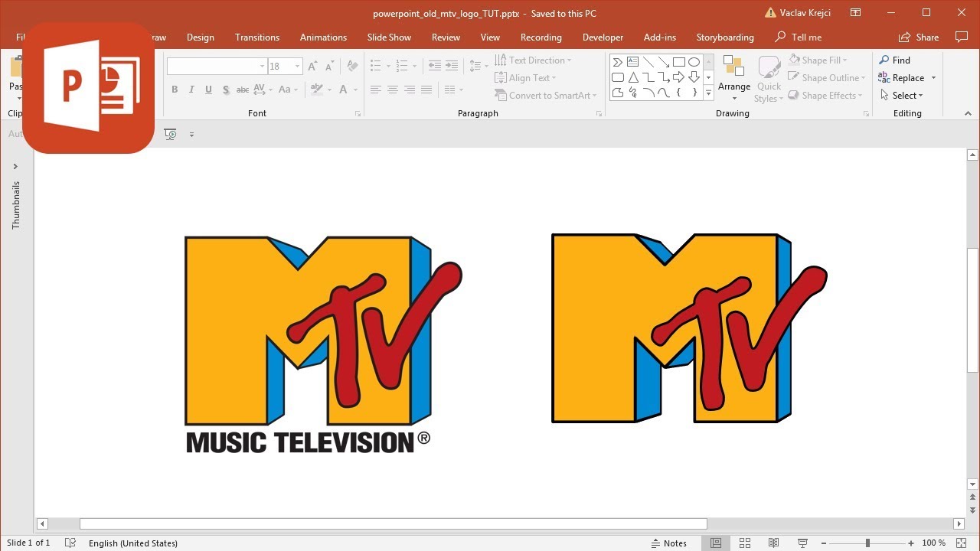Viewport: 980px width, 551px height.
Task: Open the font name combo box
Action: 217,67
